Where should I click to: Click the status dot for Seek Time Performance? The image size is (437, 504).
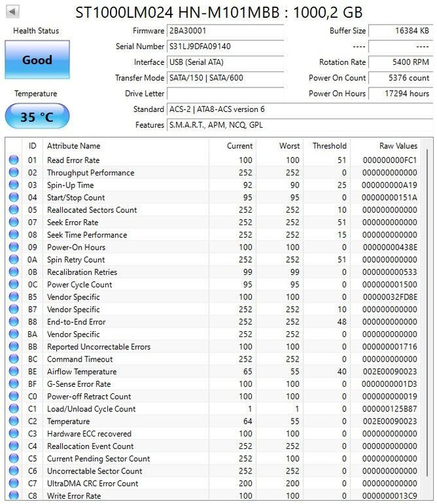click(14, 234)
